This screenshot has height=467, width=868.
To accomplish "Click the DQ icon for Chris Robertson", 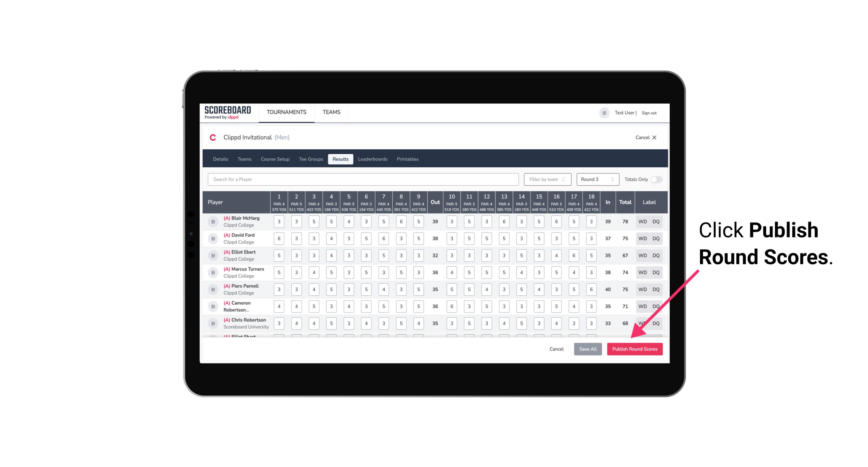I will point(656,323).
